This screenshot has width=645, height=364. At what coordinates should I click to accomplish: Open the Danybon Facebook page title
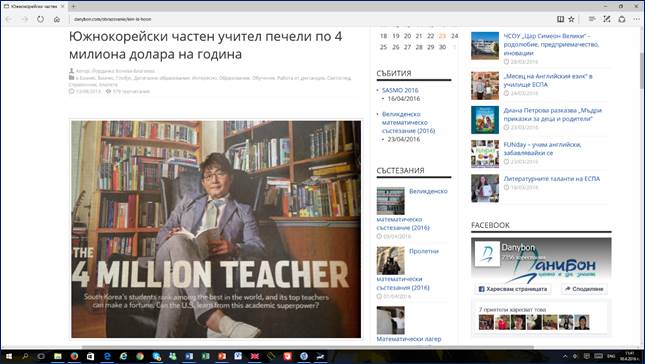(x=518, y=248)
